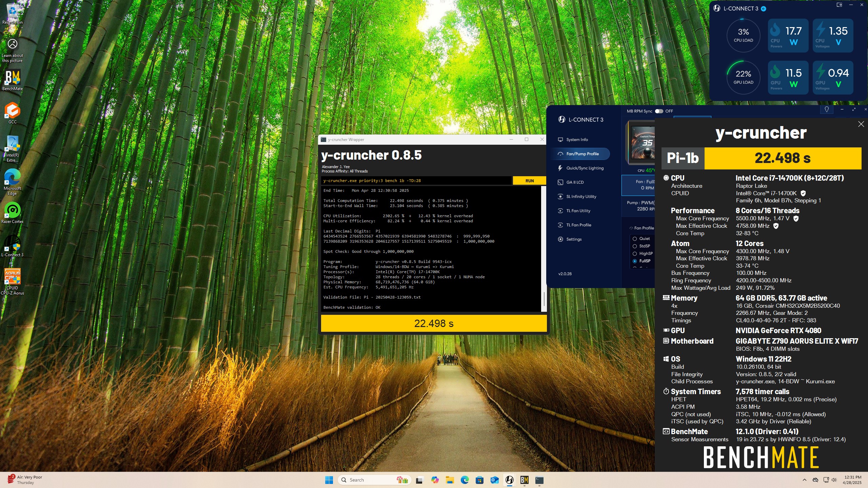
Task: Launch Microsoft Edge desktop shortcut
Action: (13, 182)
